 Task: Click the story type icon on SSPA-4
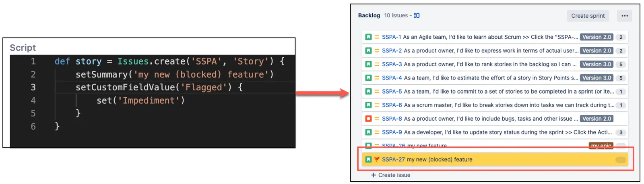pos(368,78)
